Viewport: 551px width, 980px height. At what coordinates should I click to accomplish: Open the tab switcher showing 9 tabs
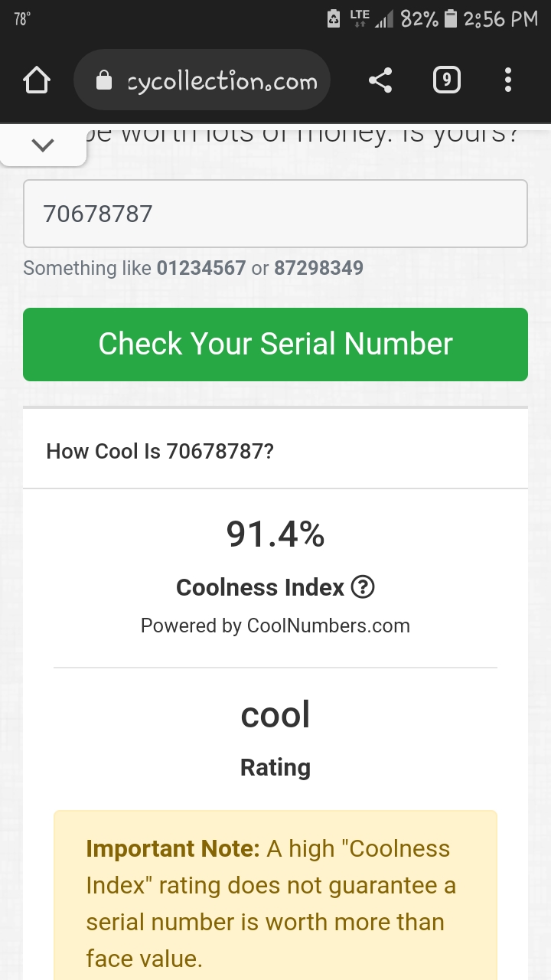point(446,80)
